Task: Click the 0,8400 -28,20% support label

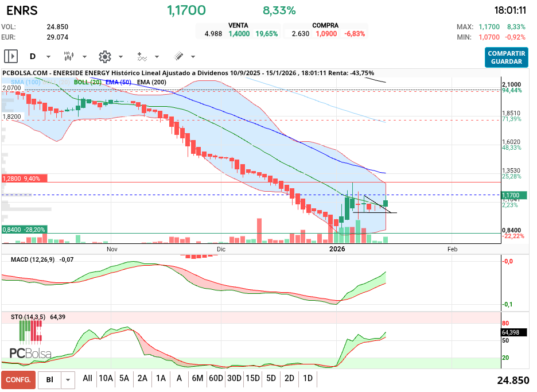Action: point(24,230)
